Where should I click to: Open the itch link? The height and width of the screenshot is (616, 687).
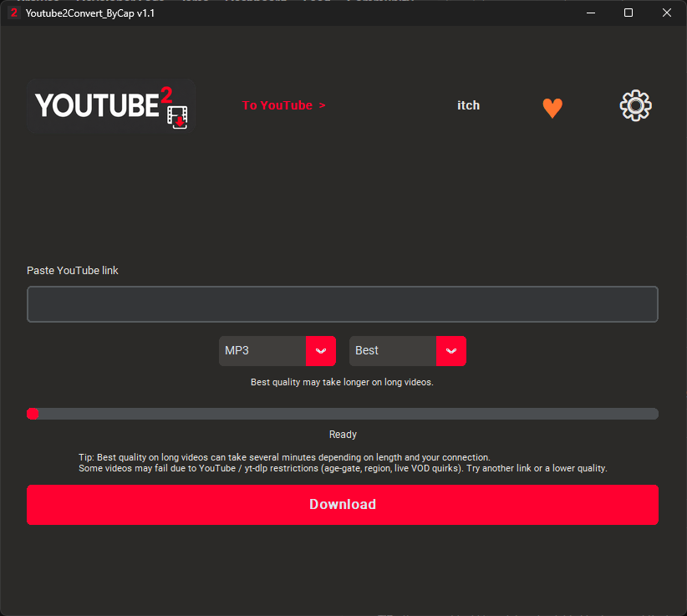[x=468, y=105]
